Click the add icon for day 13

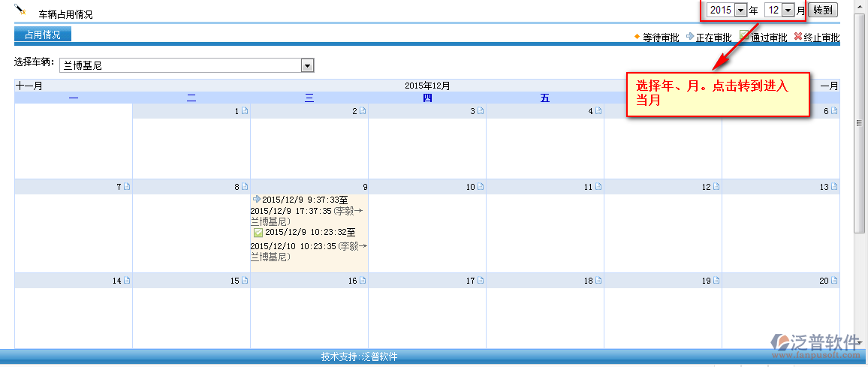click(834, 187)
